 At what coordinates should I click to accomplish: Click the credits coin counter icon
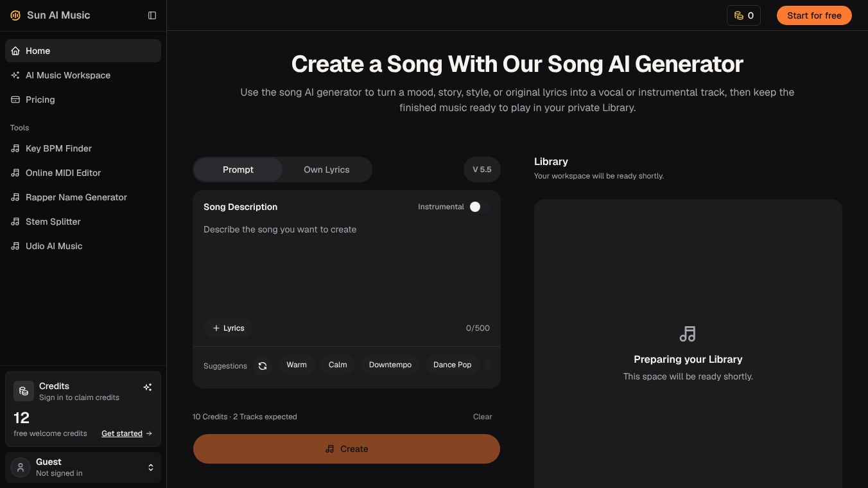739,15
